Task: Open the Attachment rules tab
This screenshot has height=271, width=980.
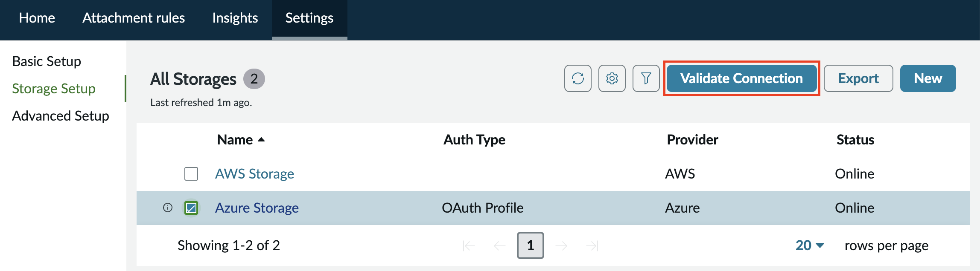Action: click(134, 18)
